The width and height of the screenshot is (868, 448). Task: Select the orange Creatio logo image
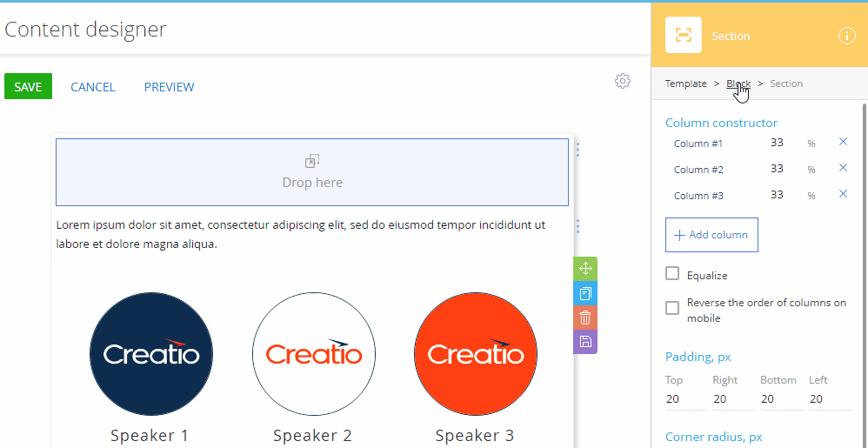click(476, 354)
